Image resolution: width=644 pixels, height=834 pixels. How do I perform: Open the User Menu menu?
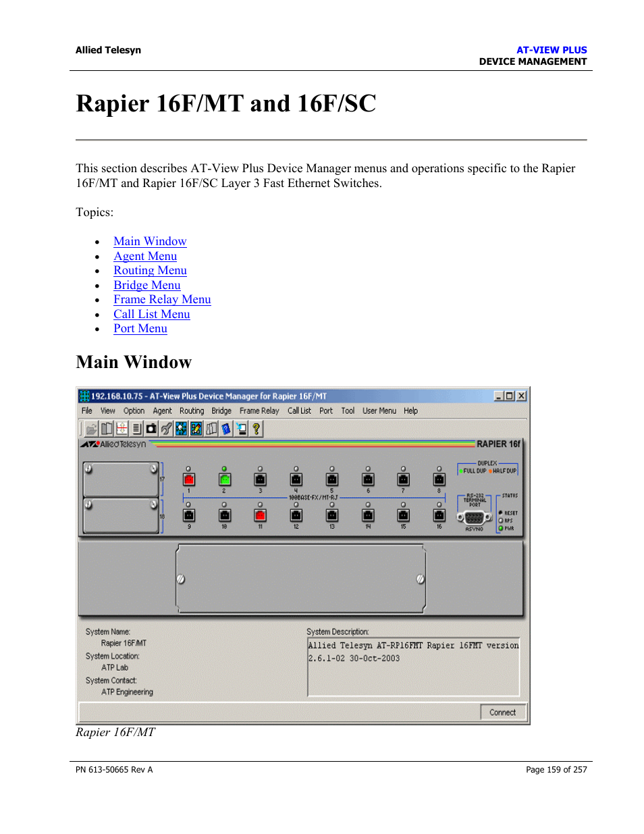point(379,411)
